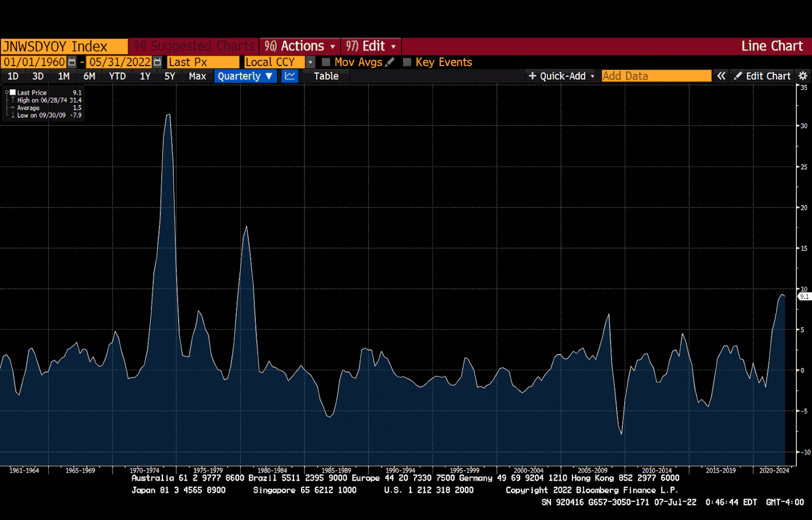The width and height of the screenshot is (812, 520).
Task: Select the 5Y range tab
Action: (169, 76)
